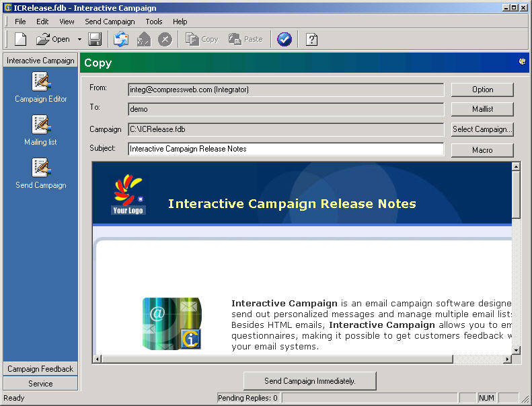Minimize the Interactive Campaign window

point(506,7)
